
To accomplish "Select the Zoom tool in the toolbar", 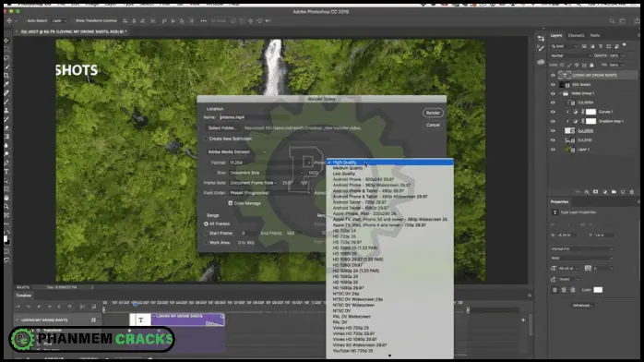I will tap(6, 207).
